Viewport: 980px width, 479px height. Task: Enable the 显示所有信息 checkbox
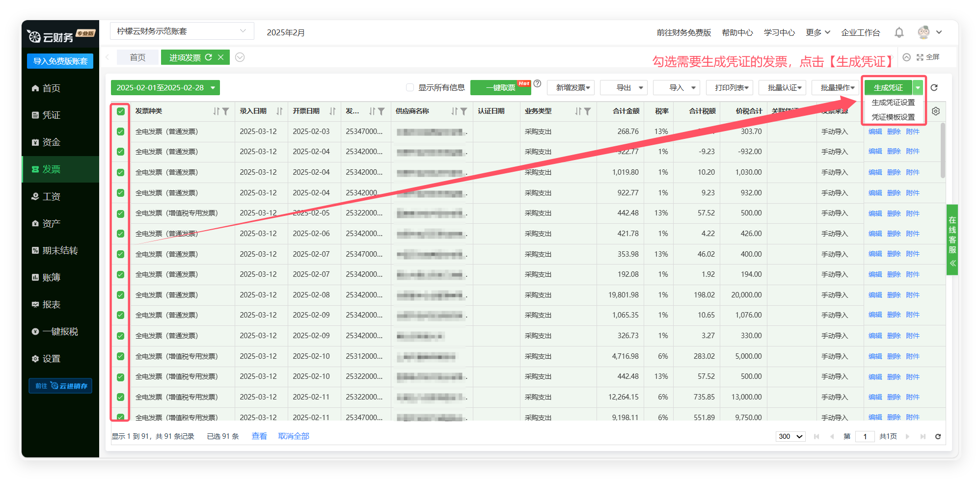(x=410, y=88)
